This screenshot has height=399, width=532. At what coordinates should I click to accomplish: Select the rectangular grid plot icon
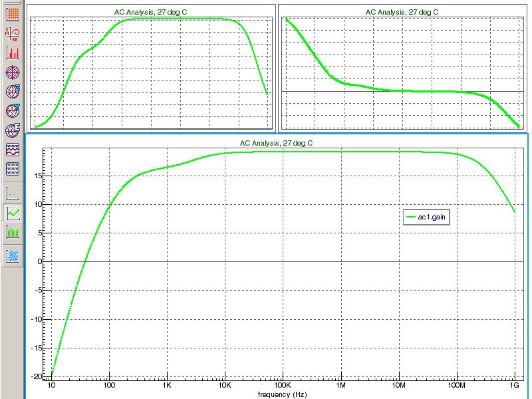click(x=13, y=14)
